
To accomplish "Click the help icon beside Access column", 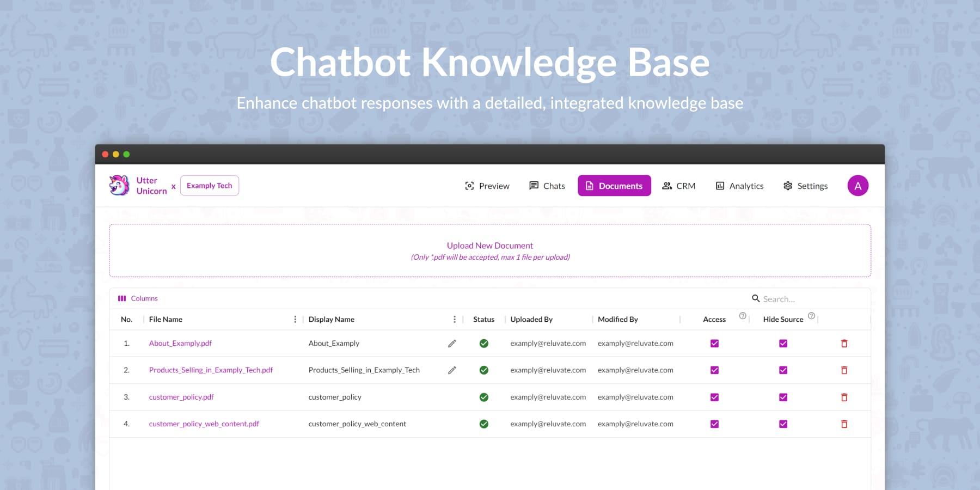I will (x=743, y=316).
